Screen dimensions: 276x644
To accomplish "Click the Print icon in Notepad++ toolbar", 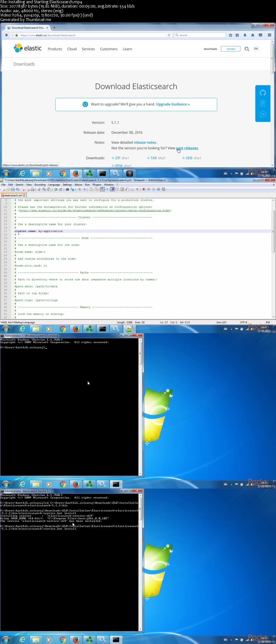I will 33,189.
